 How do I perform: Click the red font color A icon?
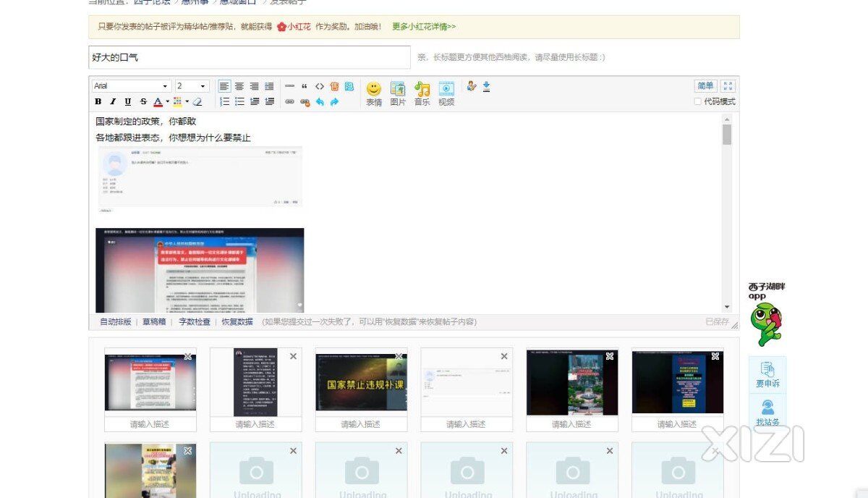tap(157, 102)
